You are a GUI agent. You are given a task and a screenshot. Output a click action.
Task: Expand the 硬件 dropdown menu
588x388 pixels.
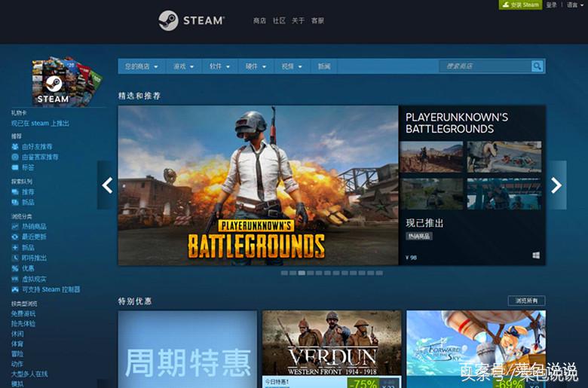tap(256, 66)
